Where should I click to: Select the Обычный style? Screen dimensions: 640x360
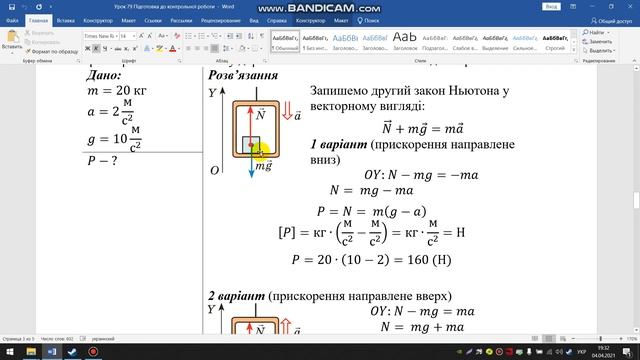click(x=285, y=42)
